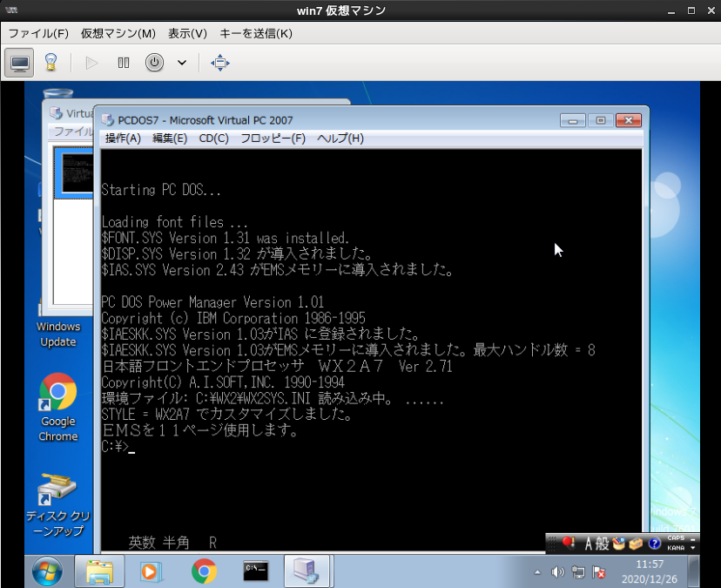The image size is (721, 588).
Task: Click the IME language bar red ball icon
Action: tap(569, 544)
